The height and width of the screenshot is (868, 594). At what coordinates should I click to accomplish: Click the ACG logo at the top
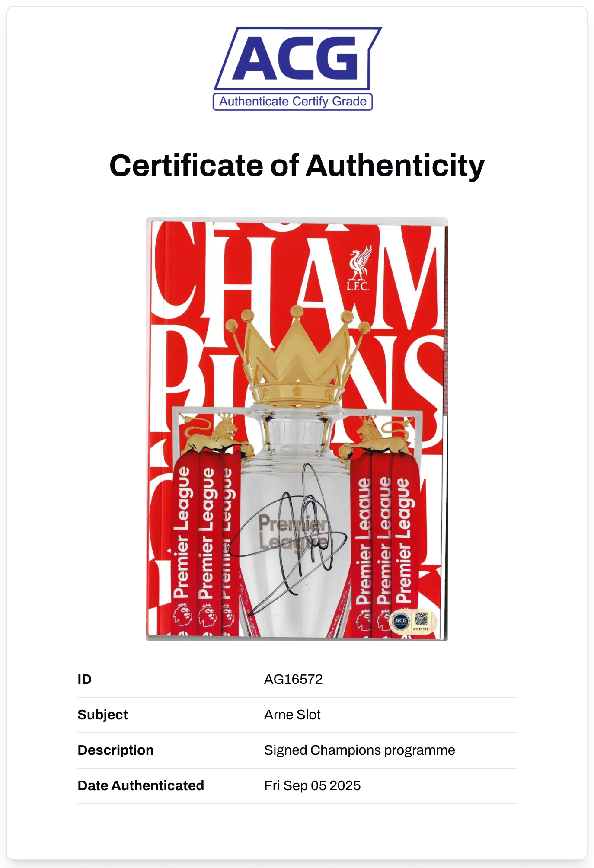(297, 58)
